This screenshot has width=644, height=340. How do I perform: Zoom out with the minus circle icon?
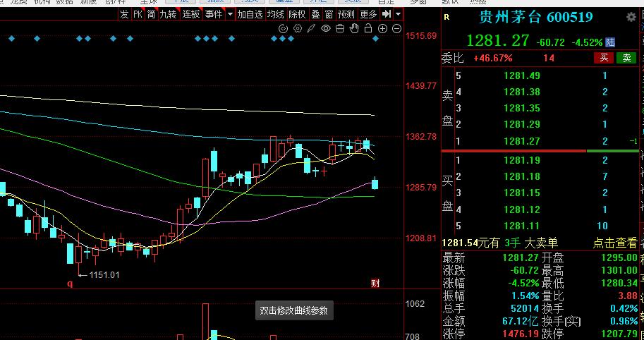[396, 28]
